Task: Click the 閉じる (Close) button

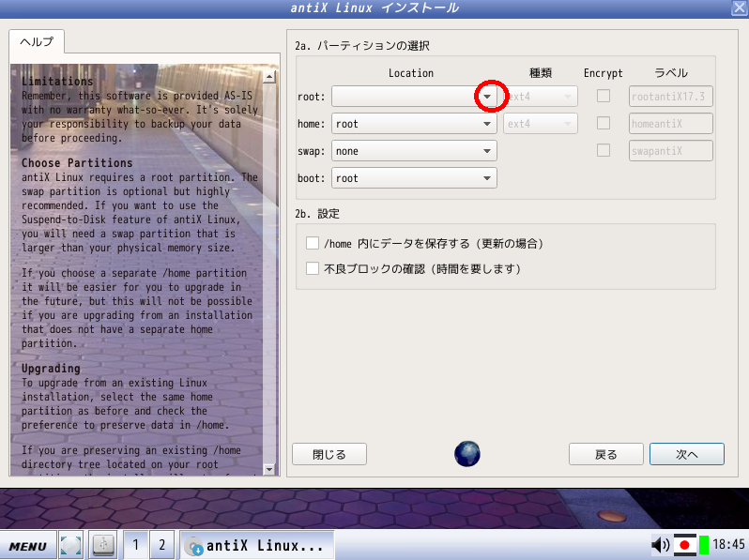Action: (329, 454)
